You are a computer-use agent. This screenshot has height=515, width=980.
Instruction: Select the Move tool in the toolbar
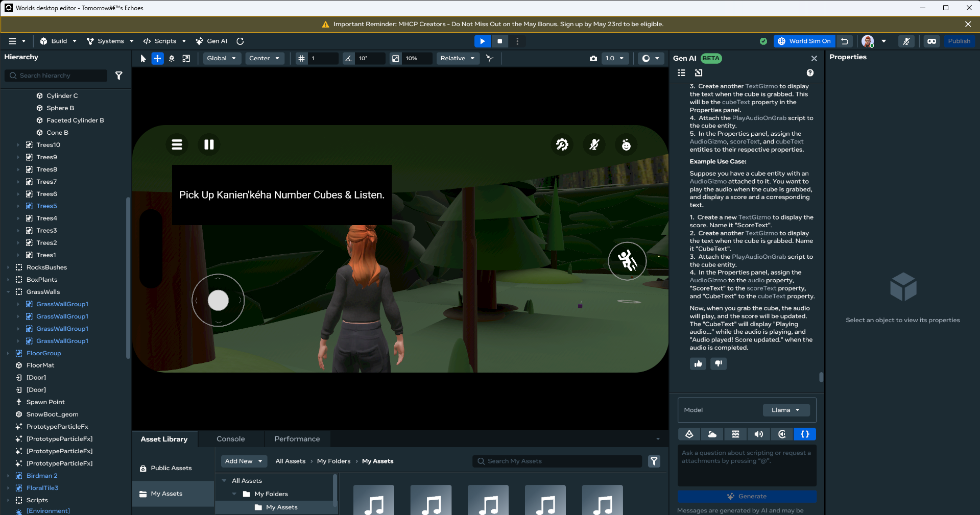(157, 59)
